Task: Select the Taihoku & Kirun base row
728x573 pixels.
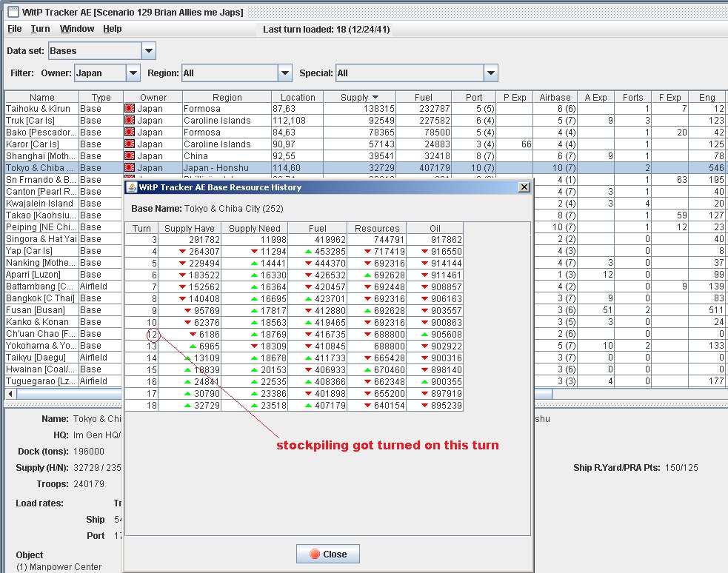Action: coord(365,109)
